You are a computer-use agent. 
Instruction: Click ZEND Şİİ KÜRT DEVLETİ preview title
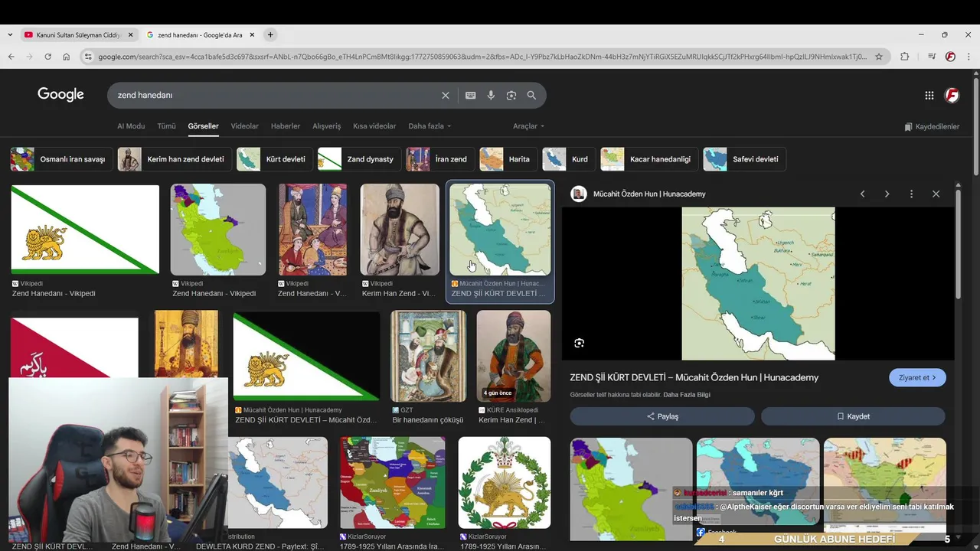click(x=694, y=377)
